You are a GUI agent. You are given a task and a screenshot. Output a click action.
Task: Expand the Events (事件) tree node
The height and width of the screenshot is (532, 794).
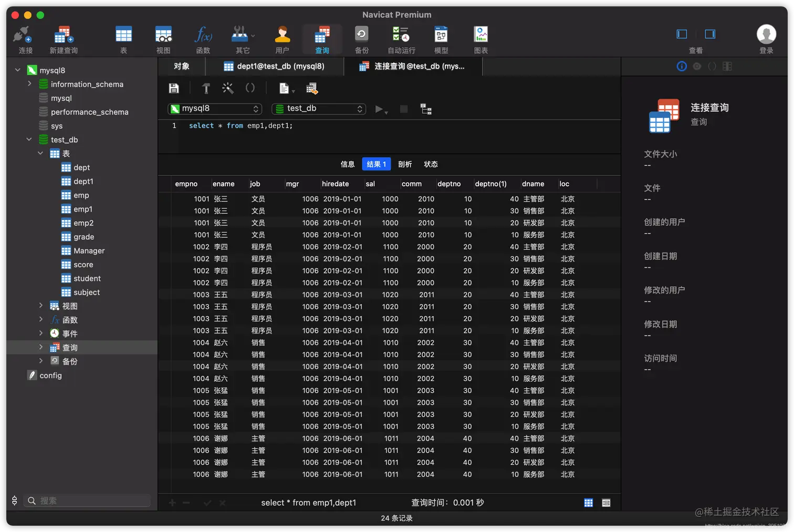(x=41, y=333)
